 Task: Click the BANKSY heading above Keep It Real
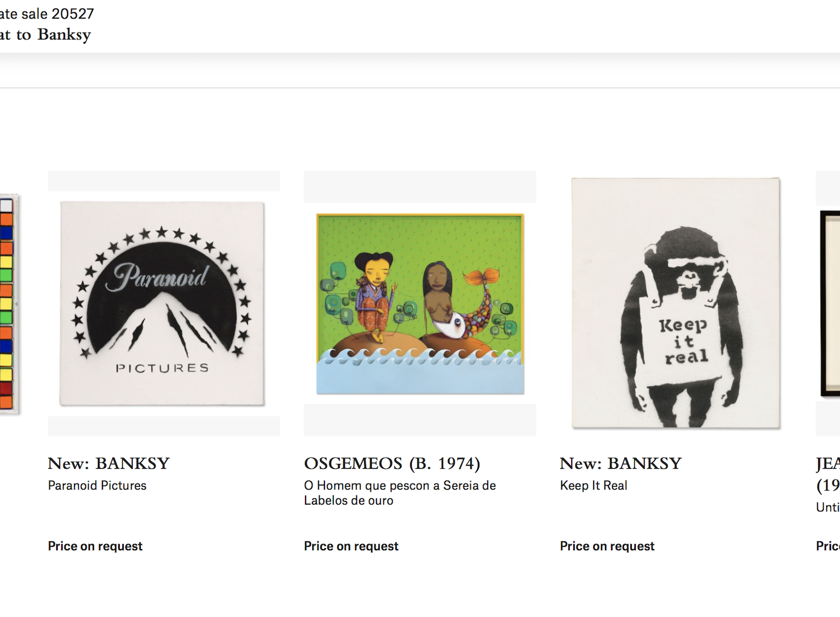point(621,463)
